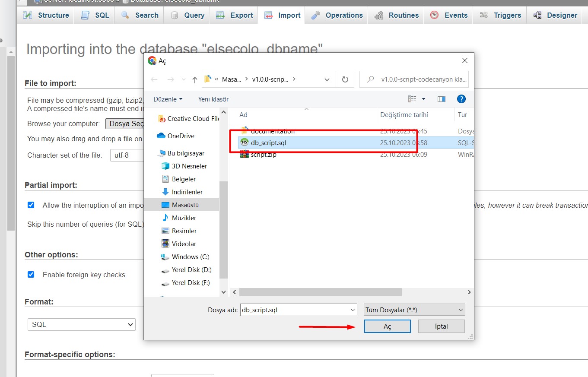Image resolution: width=588 pixels, height=377 pixels.
Task: Click the file list horizontal scrollbar
Action: 321,292
